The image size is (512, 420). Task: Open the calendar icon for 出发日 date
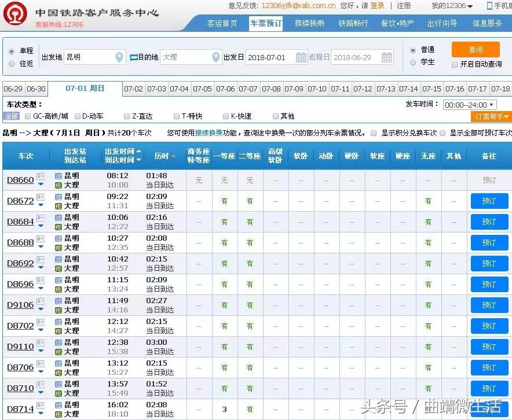coord(302,58)
